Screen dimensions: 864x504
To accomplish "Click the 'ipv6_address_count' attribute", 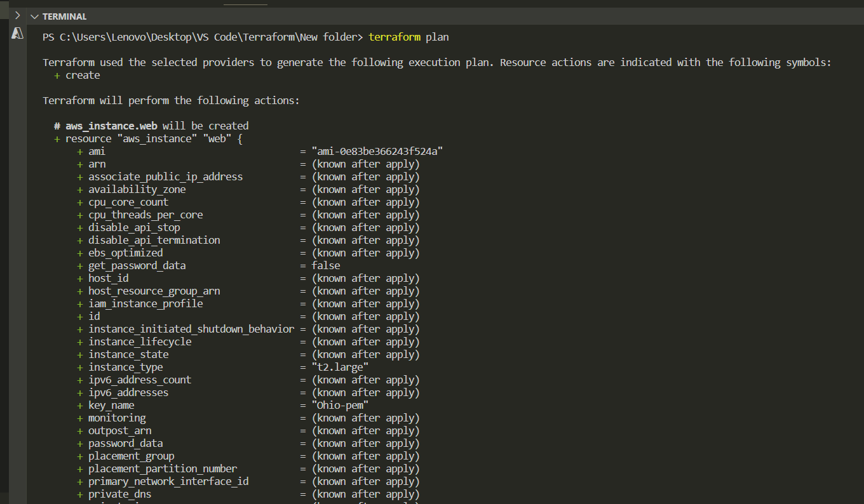I will [140, 380].
